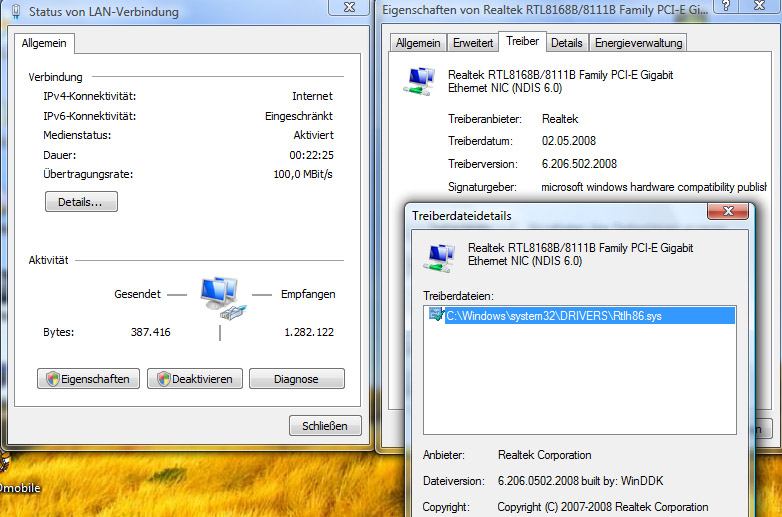Click the adapter icon in Treiberdateidetails dialog
Viewport: 782px width, 517px height.
[439, 257]
